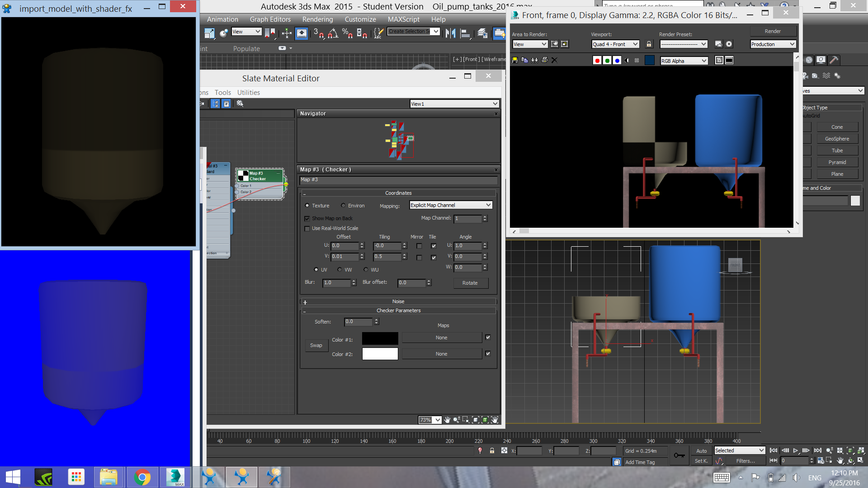Open the RGB Alpha channel dropdown
The width and height of the screenshot is (868, 488).
684,61
